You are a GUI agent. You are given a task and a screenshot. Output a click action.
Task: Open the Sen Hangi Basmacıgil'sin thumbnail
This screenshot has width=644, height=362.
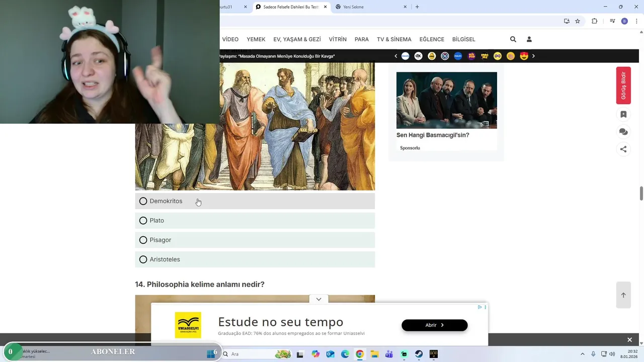(447, 100)
